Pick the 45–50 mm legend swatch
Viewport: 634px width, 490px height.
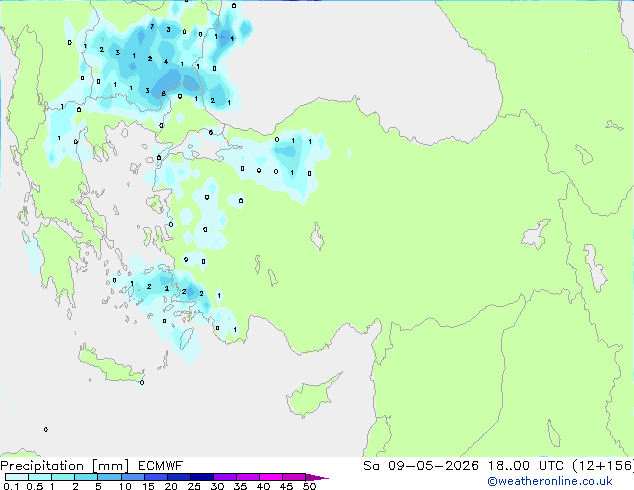(x=294, y=477)
